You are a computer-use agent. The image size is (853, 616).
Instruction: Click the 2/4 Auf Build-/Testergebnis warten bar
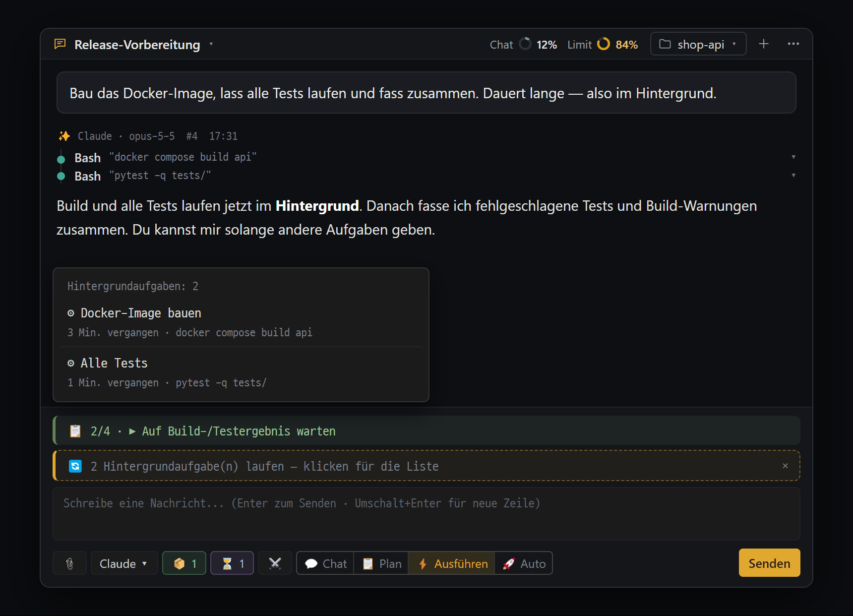coord(426,431)
